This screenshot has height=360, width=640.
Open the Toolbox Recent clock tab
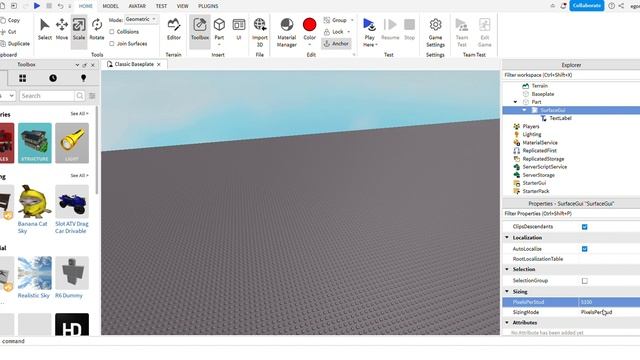[53, 78]
